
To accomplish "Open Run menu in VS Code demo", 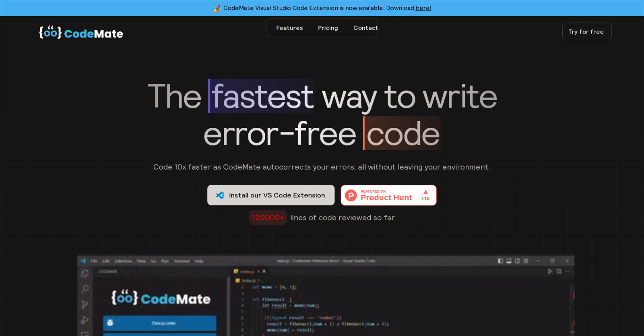I will pos(165,261).
